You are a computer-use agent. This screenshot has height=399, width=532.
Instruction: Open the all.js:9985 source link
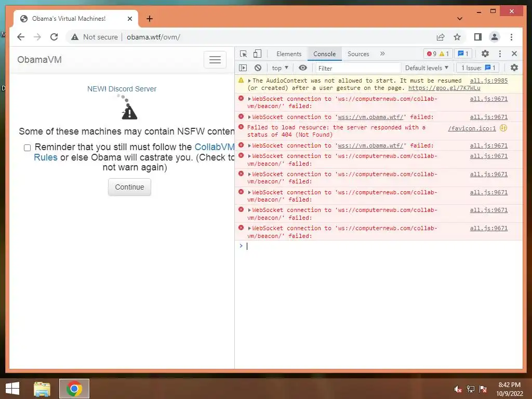click(x=488, y=81)
